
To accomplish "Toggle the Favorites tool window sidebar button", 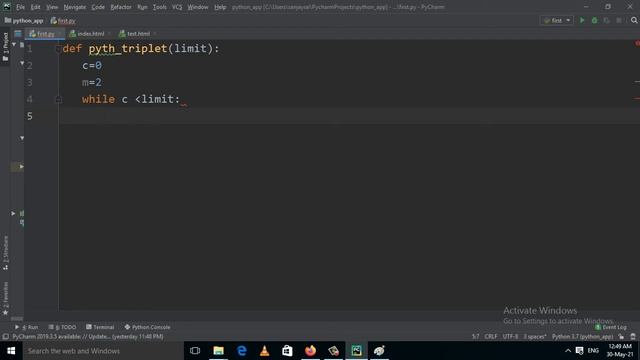I will [x=5, y=298].
